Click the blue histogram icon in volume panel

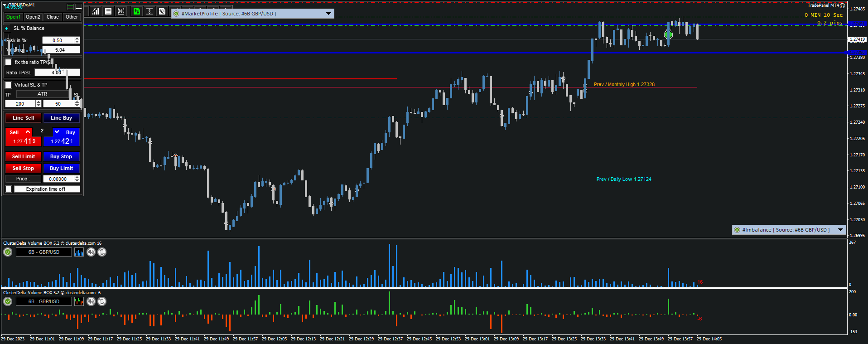79,252
